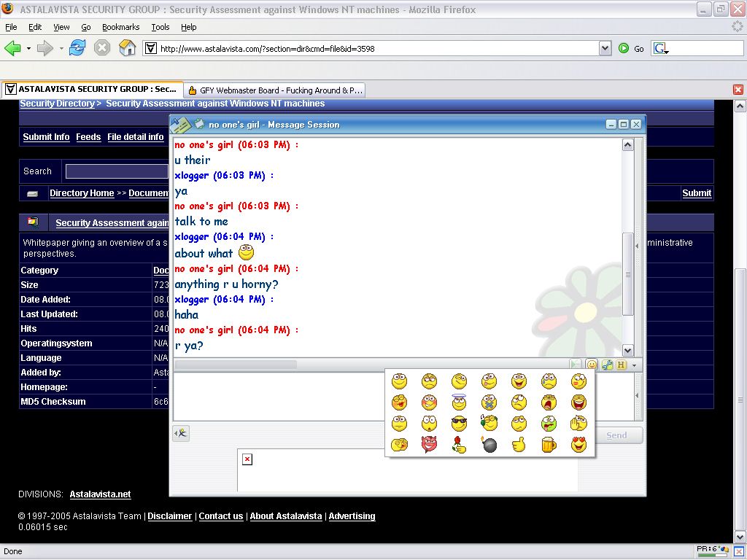The width and height of the screenshot is (747, 560).
Task: Click the Contact us footer link
Action: [x=220, y=516]
